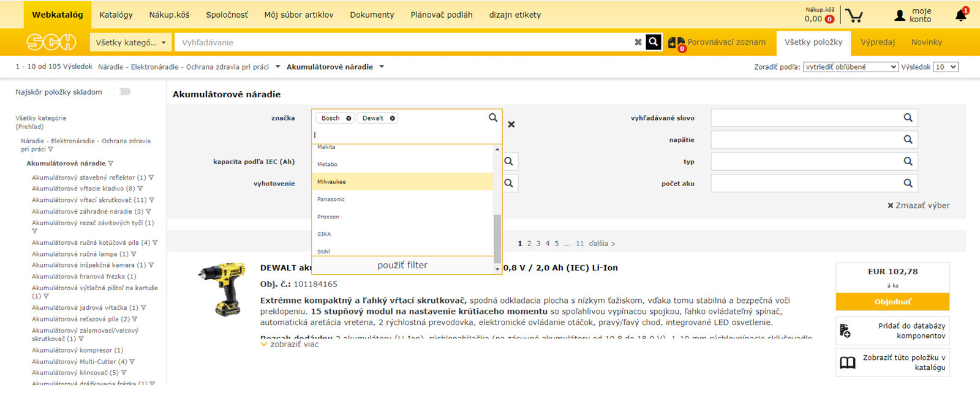Open the Všetky kategórie search dropdown
The width and height of the screenshot is (980, 393).
pos(130,42)
